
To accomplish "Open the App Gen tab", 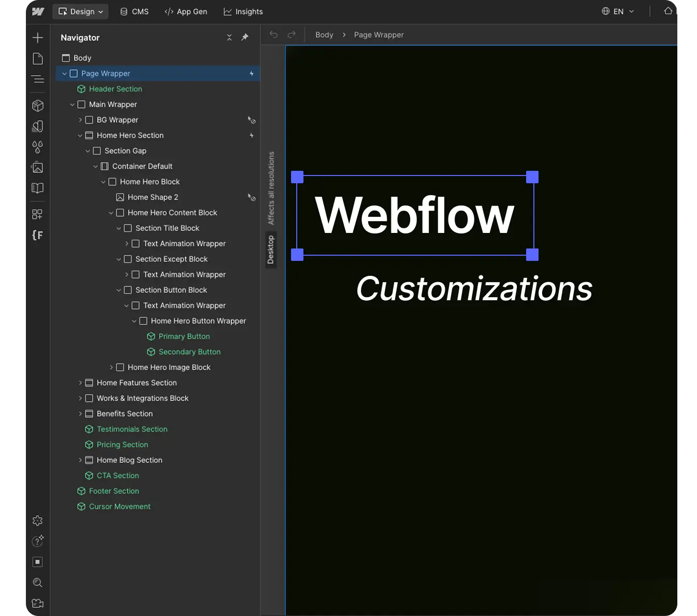I will [185, 11].
